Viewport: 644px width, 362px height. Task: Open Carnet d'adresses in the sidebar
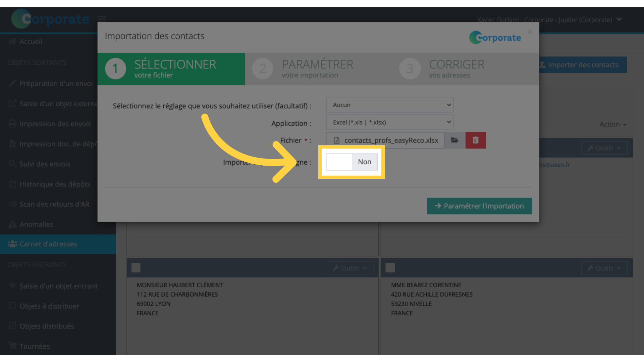tap(58, 244)
